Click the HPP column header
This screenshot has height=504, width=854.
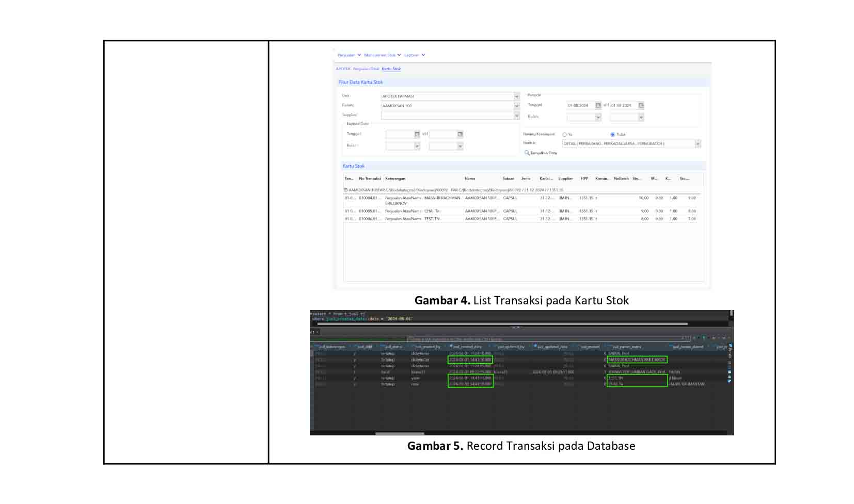coord(584,178)
